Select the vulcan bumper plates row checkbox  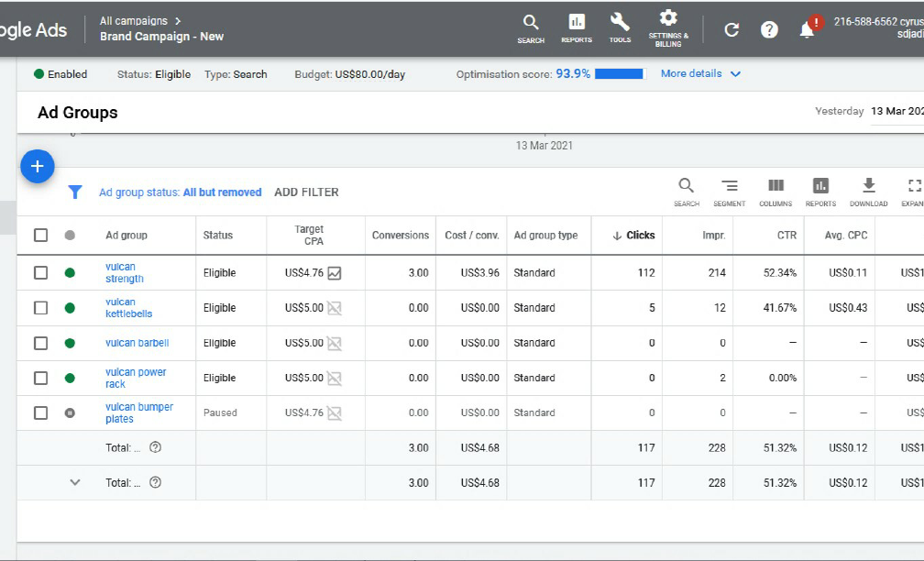[40, 413]
